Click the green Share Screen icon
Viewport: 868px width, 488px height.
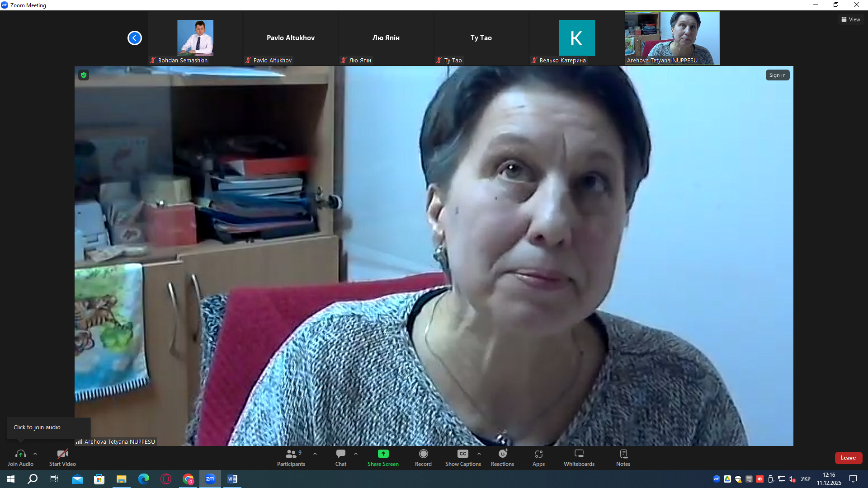[383, 454]
